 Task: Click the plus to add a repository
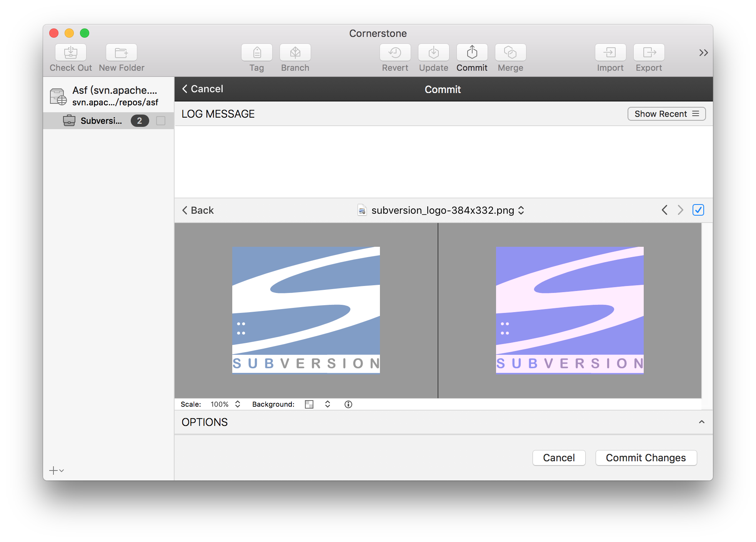click(53, 470)
